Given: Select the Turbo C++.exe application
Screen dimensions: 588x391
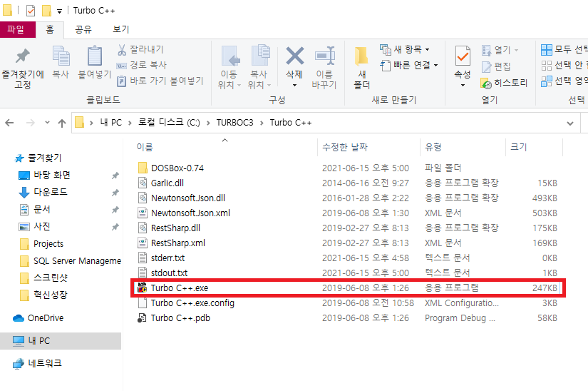Looking at the screenshot, I should coord(348,288).
